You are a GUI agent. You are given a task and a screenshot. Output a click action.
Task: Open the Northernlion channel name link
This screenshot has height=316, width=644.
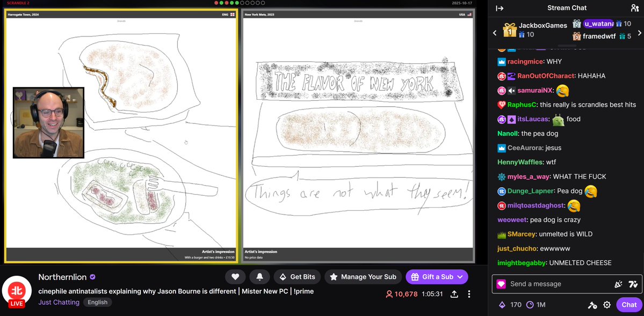point(62,277)
